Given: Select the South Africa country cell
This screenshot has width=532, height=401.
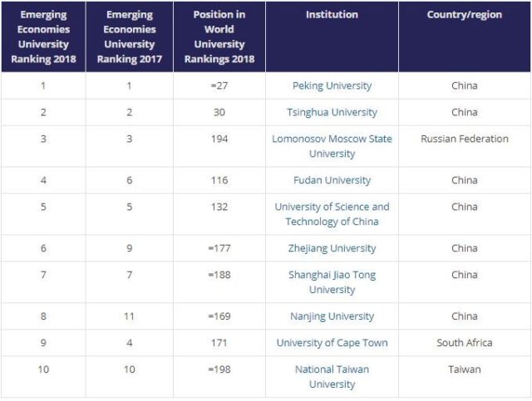Looking at the screenshot, I should coord(465,343).
